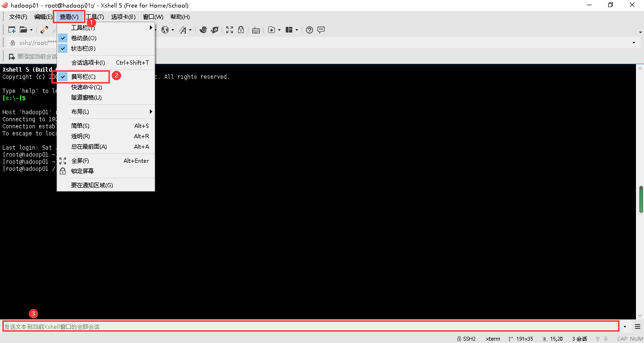Click the keyboard key mapping icon
The height and width of the screenshot is (343, 644).
pos(256,30)
